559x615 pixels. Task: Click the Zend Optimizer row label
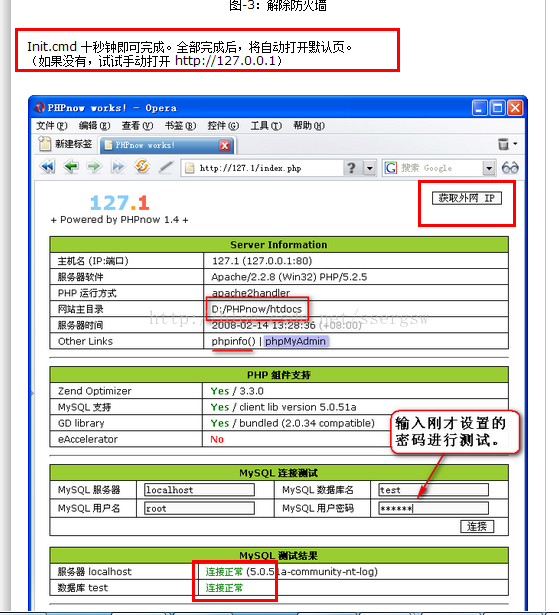tap(95, 391)
